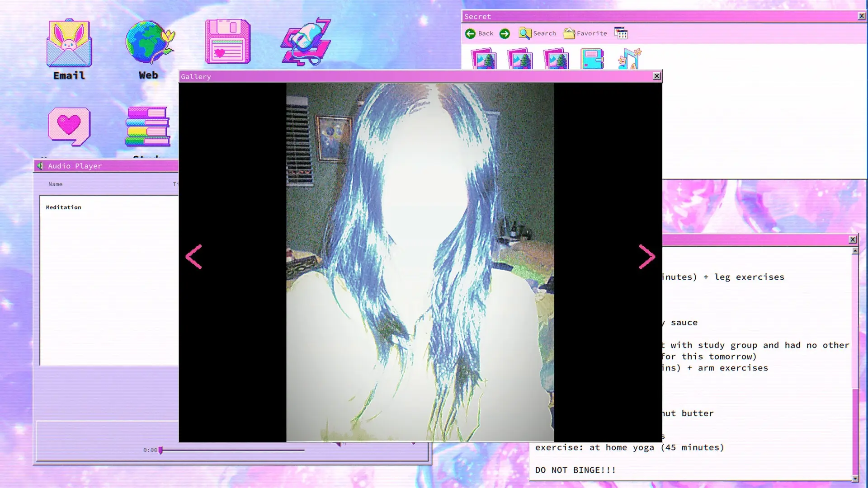868x488 pixels.
Task: Open the pink floppy disk desktop icon
Action: pyautogui.click(x=227, y=42)
